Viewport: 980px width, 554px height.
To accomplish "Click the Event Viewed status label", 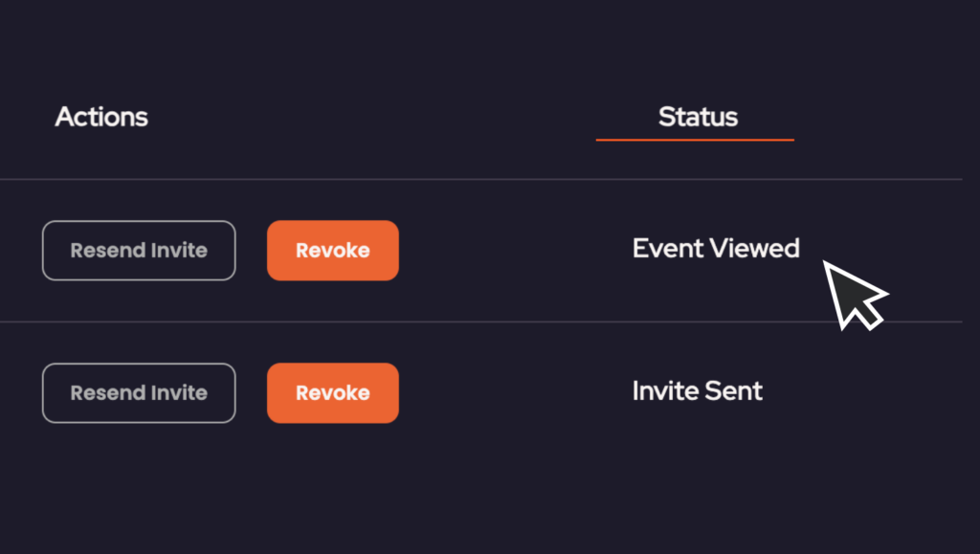I will 715,248.
